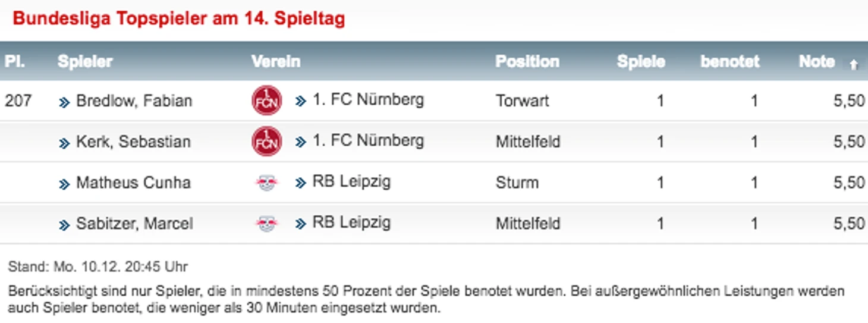Click 1. FC Nürnberg crest in Kerk row
Screen dimensions: 868x323
[266, 142]
